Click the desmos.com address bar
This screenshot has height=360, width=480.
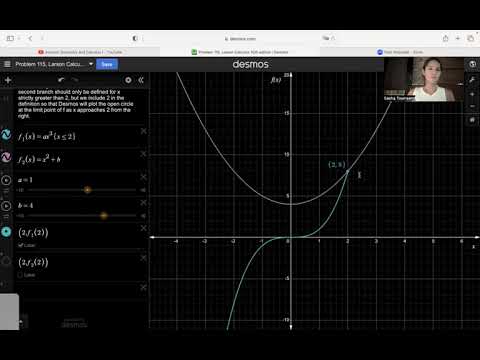click(x=240, y=39)
